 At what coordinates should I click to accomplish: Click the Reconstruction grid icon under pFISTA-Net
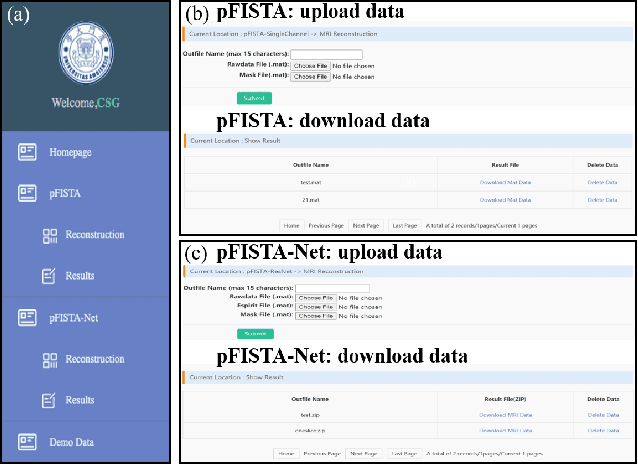coord(50,361)
